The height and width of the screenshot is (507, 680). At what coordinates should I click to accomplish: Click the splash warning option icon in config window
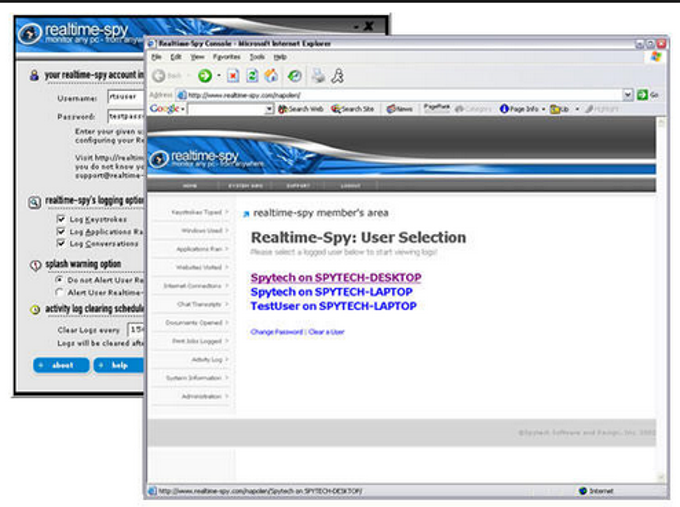(x=35, y=265)
